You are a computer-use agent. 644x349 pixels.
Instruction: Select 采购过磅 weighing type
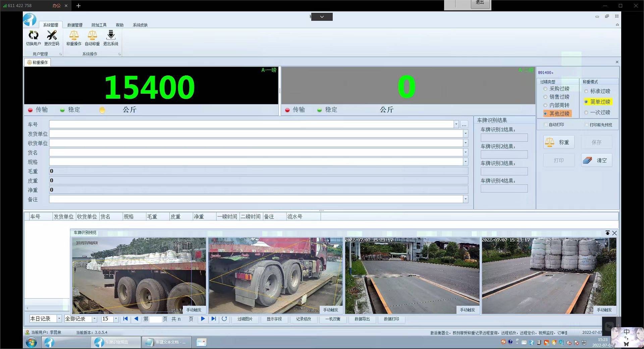[x=545, y=89]
